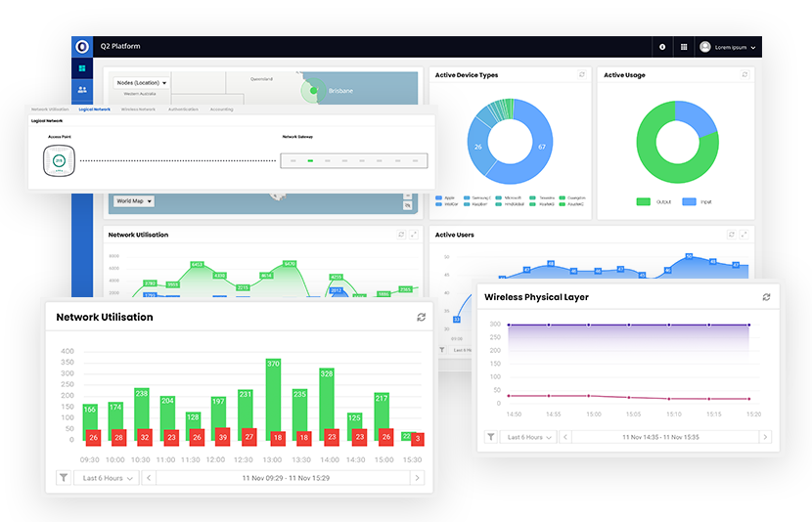Open the World Map dropdown
This screenshot has height=522, width=812.
coord(134,200)
